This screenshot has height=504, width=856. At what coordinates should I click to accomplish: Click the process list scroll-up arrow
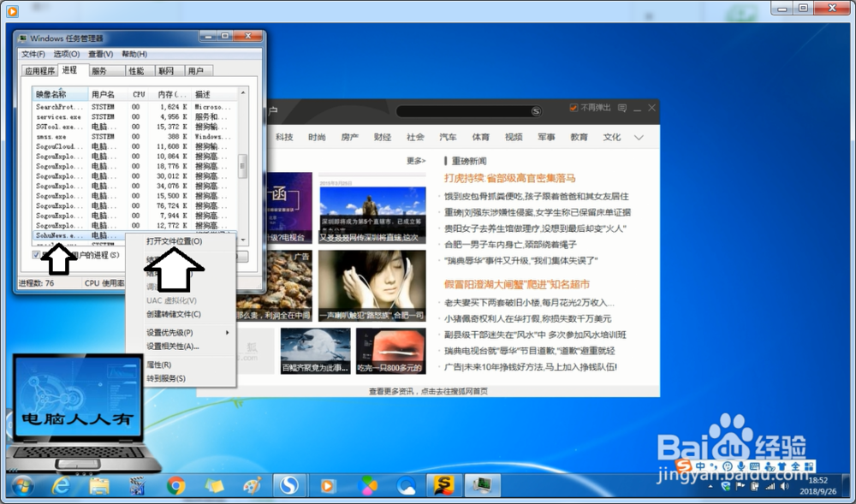pyautogui.click(x=243, y=93)
